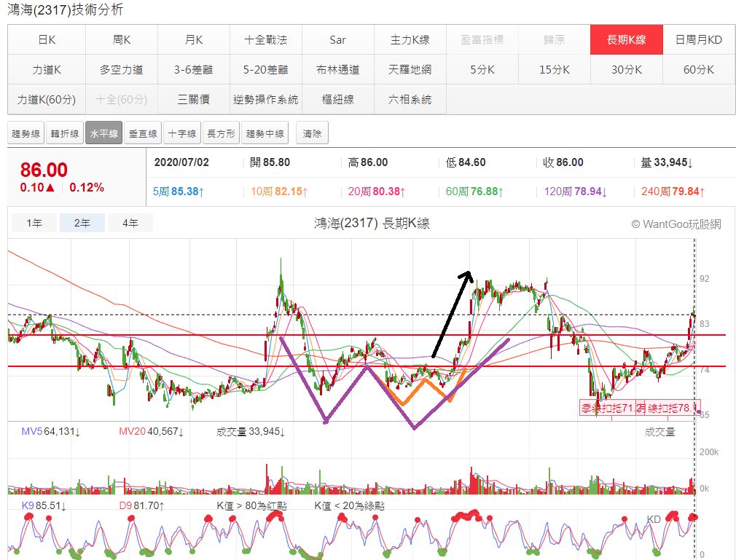736x560 pixels.
Task: Click the greyed 歸原 tab
Action: (555, 40)
